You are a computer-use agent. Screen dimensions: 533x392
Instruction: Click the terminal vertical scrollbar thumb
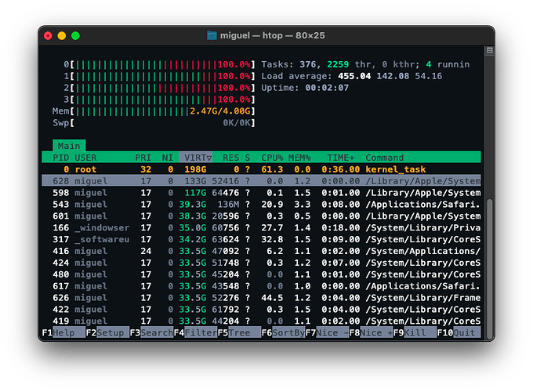coord(489,267)
